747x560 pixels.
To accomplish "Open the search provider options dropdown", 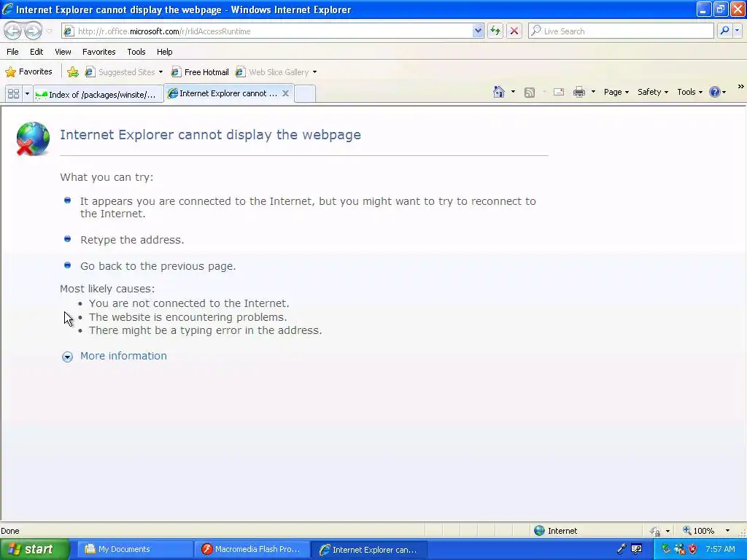I will pos(737,31).
